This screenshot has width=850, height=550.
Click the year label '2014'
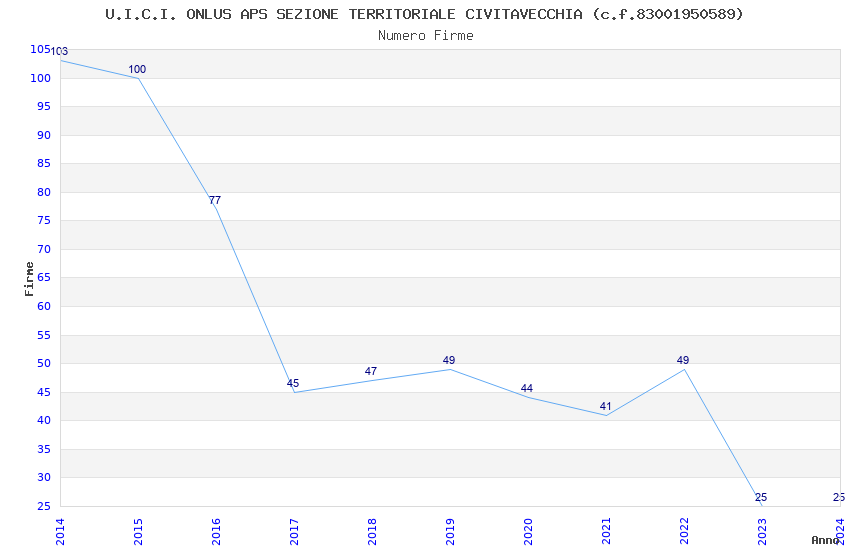coord(60,532)
